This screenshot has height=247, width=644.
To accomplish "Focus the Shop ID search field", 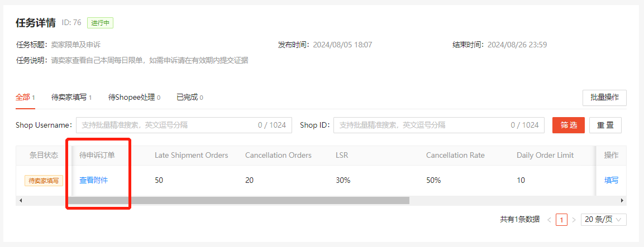I will (438, 125).
